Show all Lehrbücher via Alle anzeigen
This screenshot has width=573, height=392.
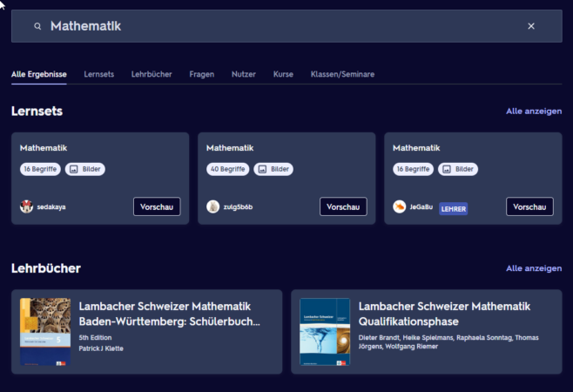coord(534,268)
